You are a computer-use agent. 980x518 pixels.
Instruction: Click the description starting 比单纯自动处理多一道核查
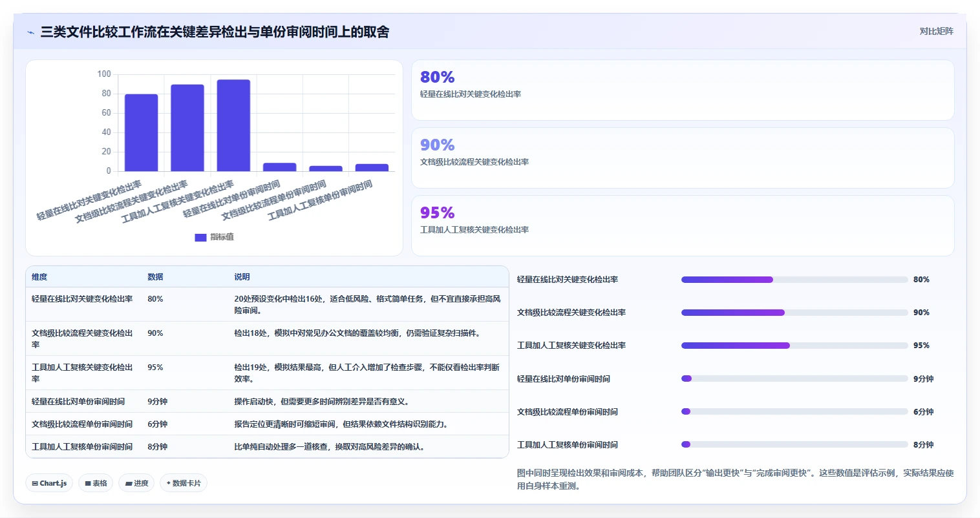329,446
